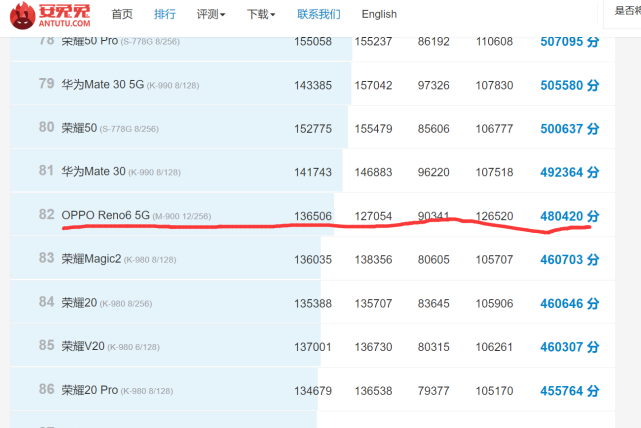641x428 pixels.
Task: Click MEM score 79377
Action: [433, 391]
